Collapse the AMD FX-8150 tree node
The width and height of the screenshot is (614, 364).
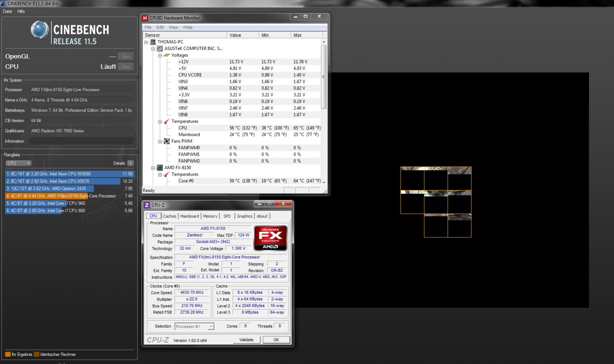click(153, 168)
